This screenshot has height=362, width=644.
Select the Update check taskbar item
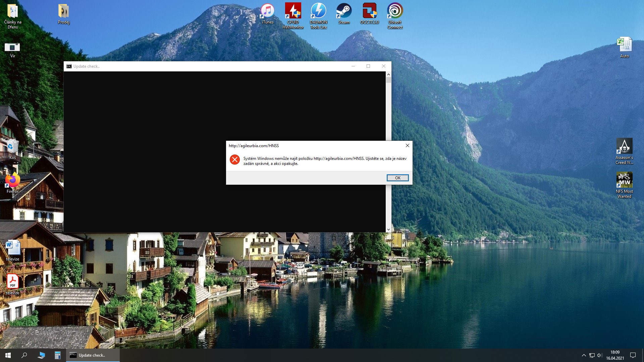point(92,355)
